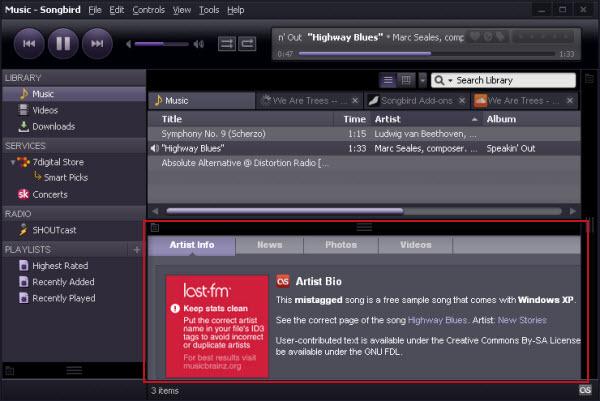Viewport: 600px width, 401px height.
Task: Open the File menu
Action: pos(95,10)
